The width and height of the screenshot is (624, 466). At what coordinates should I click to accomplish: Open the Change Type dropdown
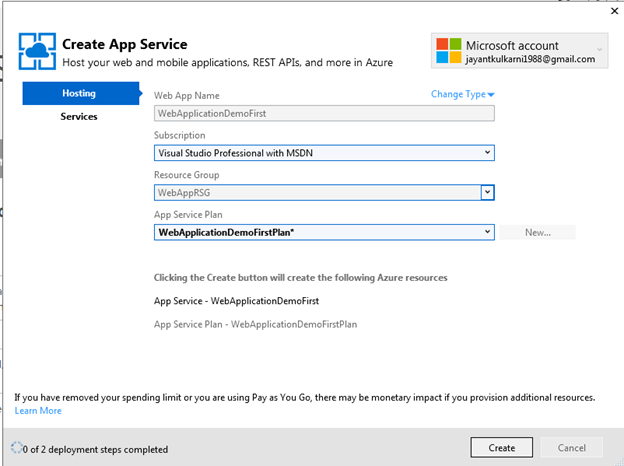pos(463,94)
